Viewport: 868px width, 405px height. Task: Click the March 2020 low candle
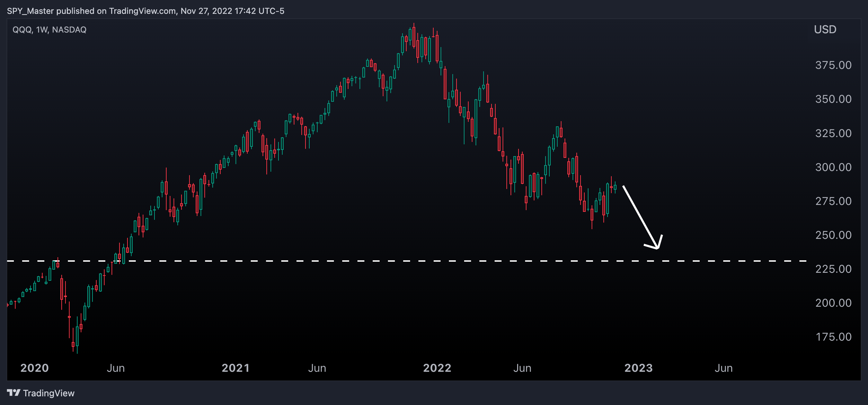click(77, 335)
